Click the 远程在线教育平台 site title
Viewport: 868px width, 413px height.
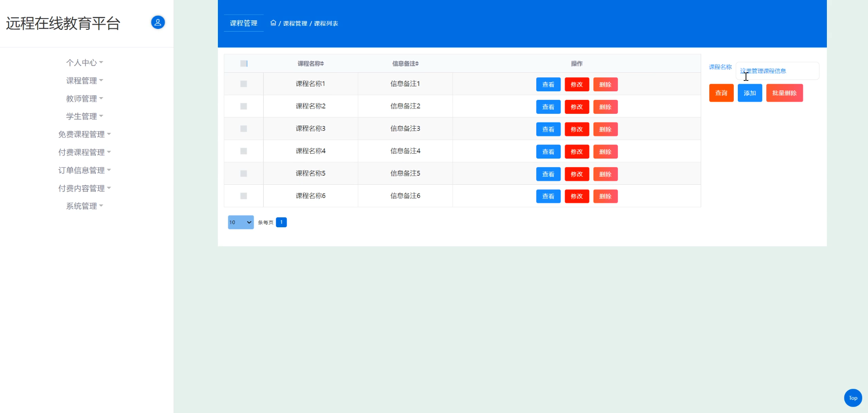click(63, 23)
